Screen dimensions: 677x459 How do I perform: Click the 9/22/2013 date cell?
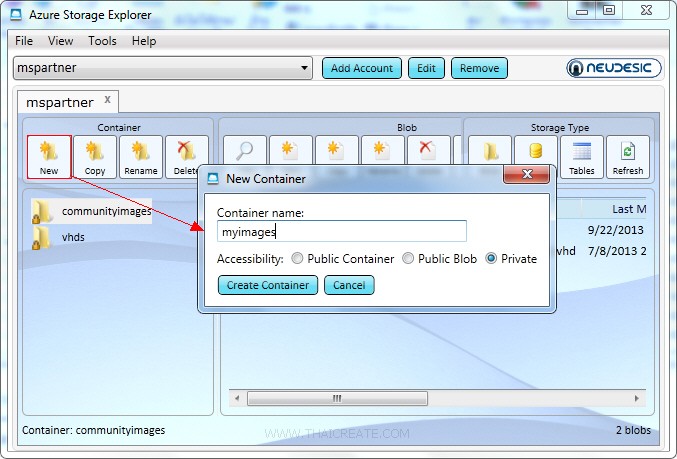[615, 230]
